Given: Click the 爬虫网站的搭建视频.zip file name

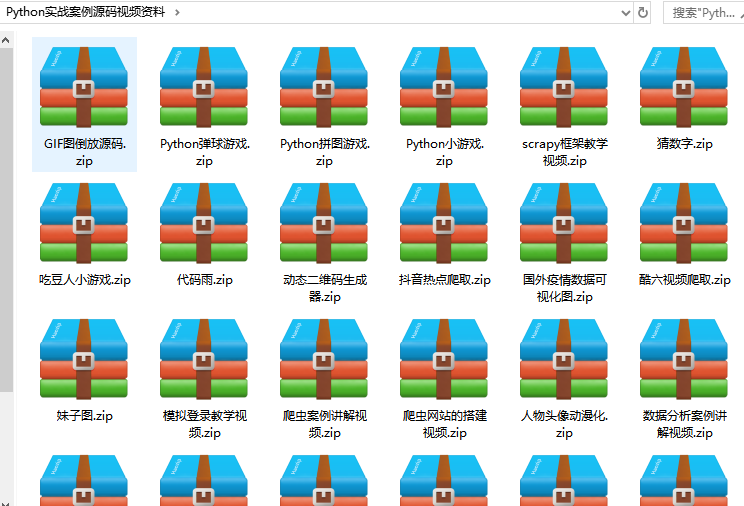Looking at the screenshot, I should (445, 424).
